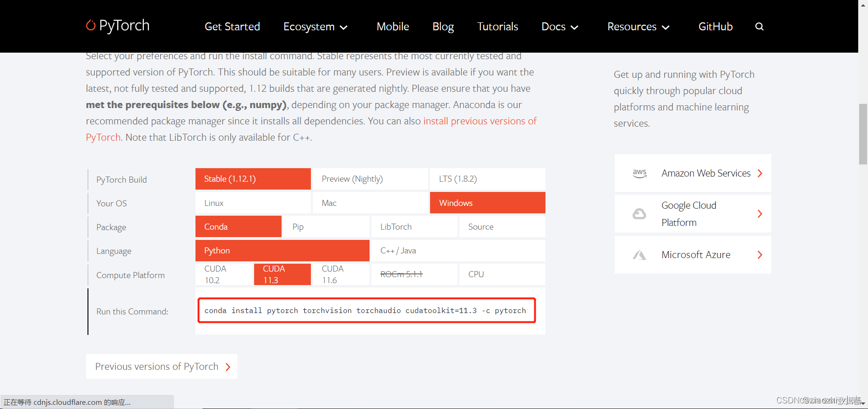Viewport: 868px width, 409px height.
Task: Click the AWS logo icon
Action: coord(639,173)
